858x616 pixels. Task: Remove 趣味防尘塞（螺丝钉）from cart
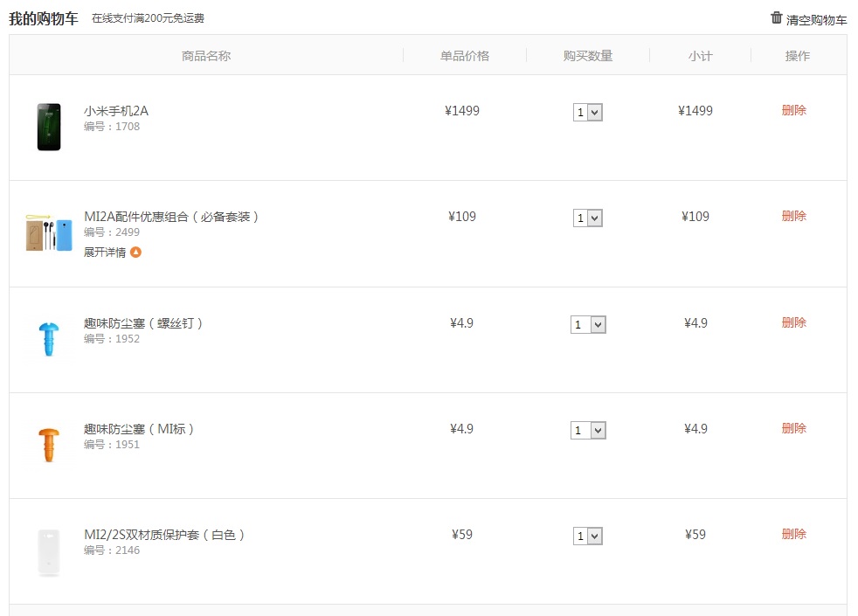[x=794, y=322]
